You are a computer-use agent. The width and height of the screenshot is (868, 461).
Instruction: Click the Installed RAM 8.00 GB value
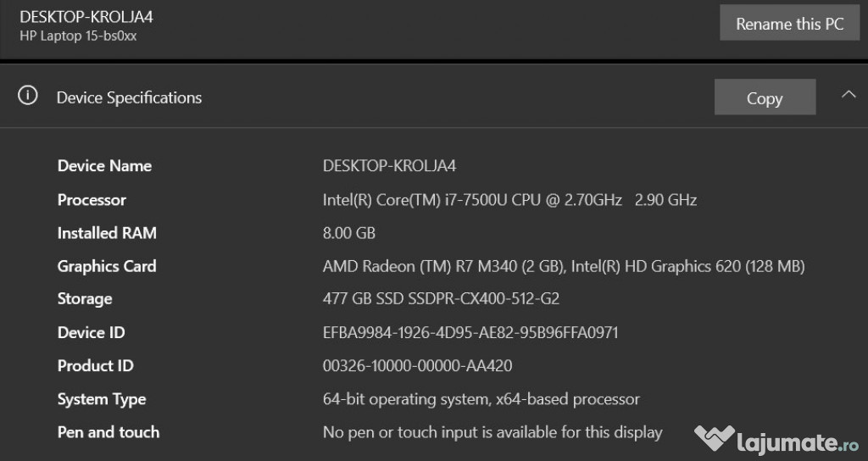[x=348, y=233]
